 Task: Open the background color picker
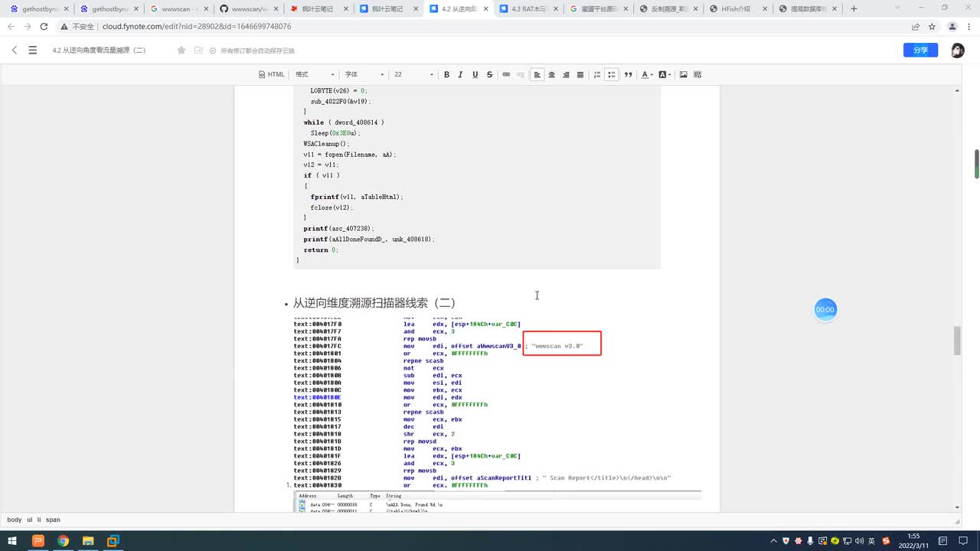coord(665,74)
